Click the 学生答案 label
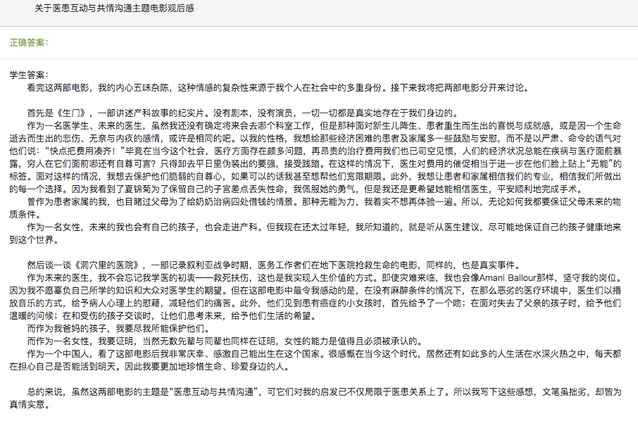This screenshot has width=638, height=433. tap(31, 75)
